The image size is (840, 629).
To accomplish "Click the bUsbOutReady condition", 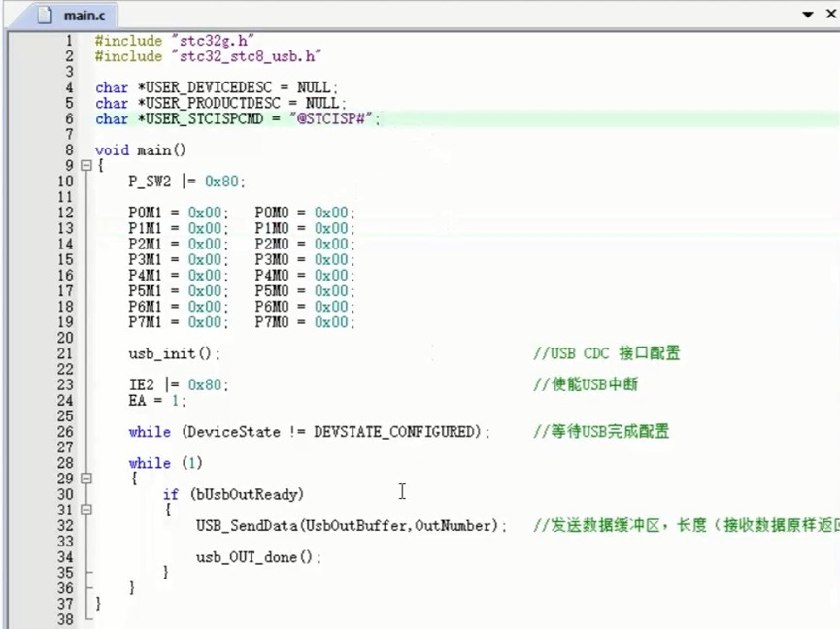I will pos(247,494).
